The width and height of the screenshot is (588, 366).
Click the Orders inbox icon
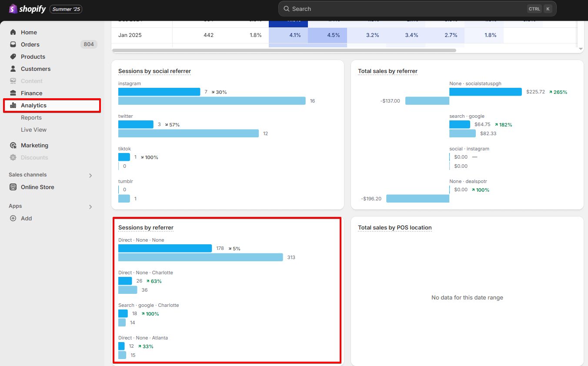coord(13,44)
